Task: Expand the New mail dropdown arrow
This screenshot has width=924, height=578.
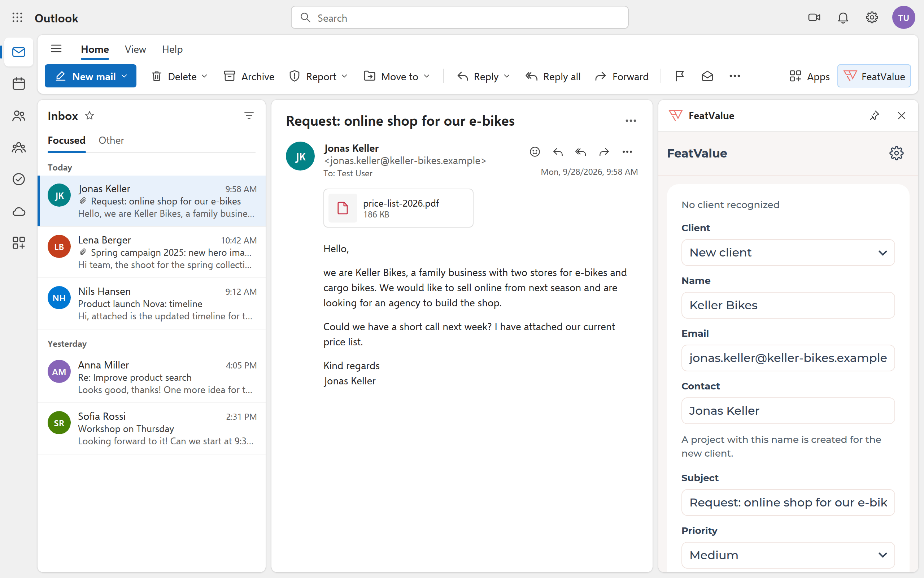Action: tap(124, 76)
